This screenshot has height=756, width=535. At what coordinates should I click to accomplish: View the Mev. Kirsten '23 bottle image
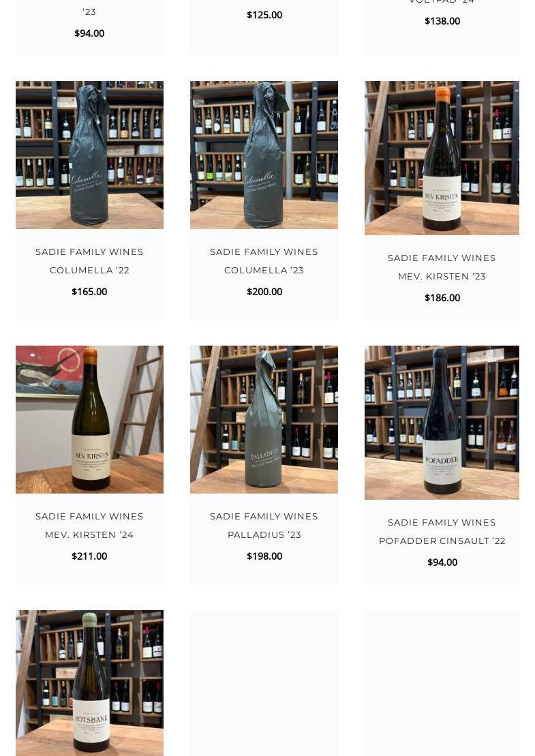[442, 158]
